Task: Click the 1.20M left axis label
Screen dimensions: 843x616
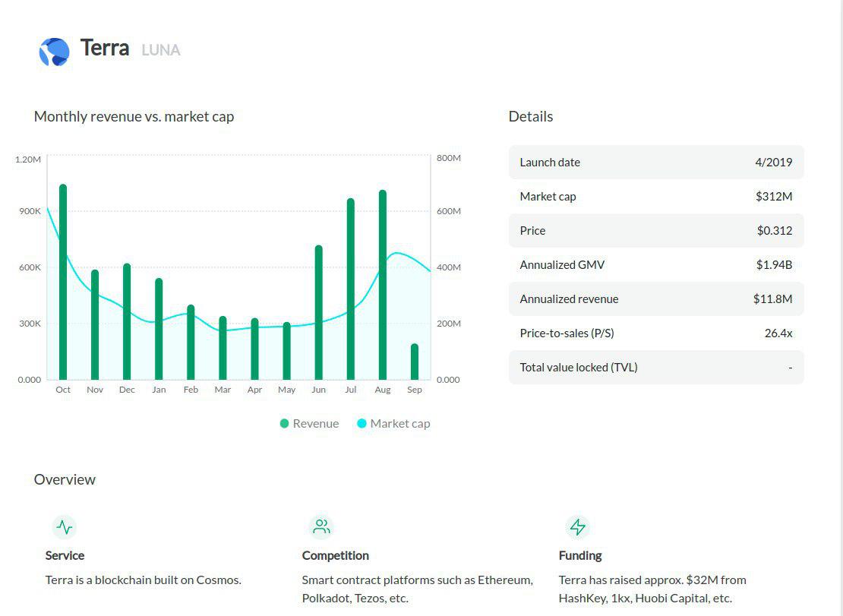Action: (x=28, y=160)
